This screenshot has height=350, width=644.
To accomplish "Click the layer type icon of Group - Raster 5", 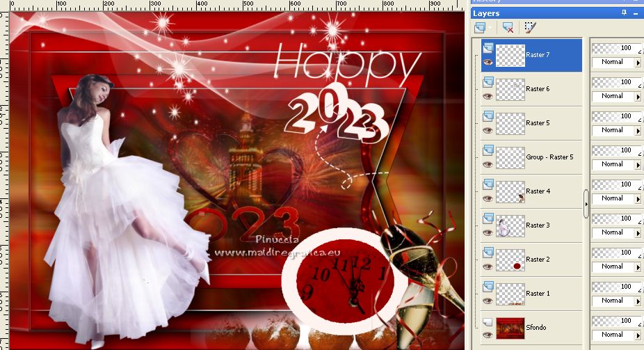I will click(488, 151).
